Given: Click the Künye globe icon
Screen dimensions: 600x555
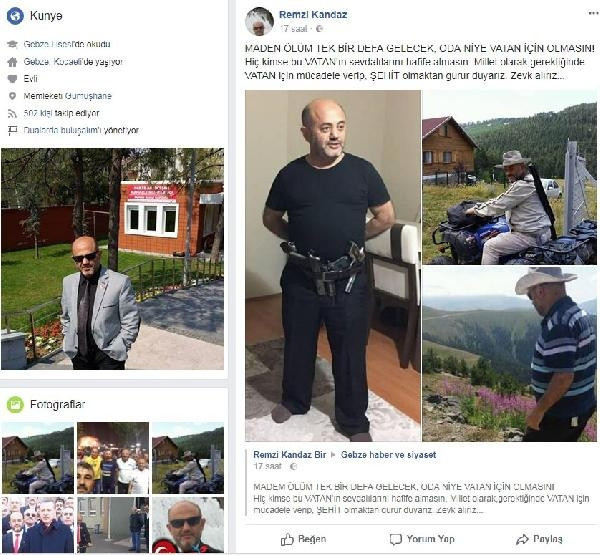Looking at the screenshot, I should [x=15, y=16].
